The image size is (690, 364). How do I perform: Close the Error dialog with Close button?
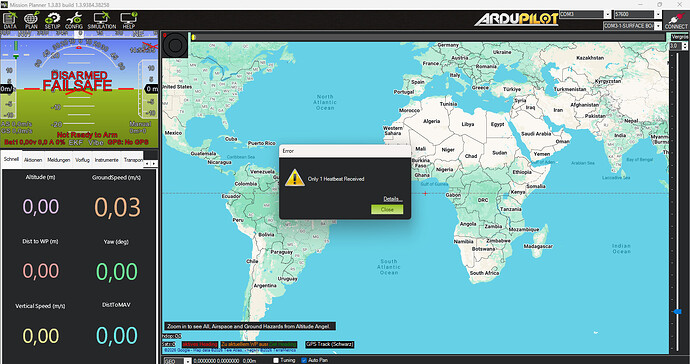pyautogui.click(x=387, y=210)
